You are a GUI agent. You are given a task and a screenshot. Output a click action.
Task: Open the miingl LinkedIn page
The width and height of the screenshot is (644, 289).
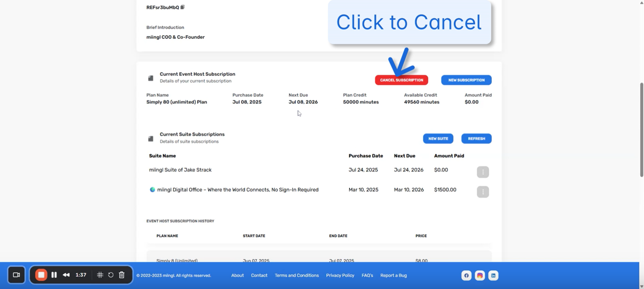[x=493, y=276]
